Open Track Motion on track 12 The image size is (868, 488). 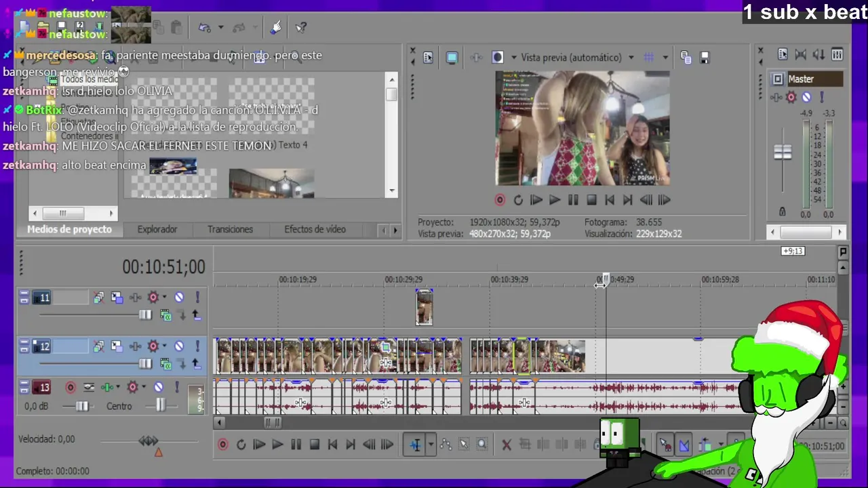(117, 346)
